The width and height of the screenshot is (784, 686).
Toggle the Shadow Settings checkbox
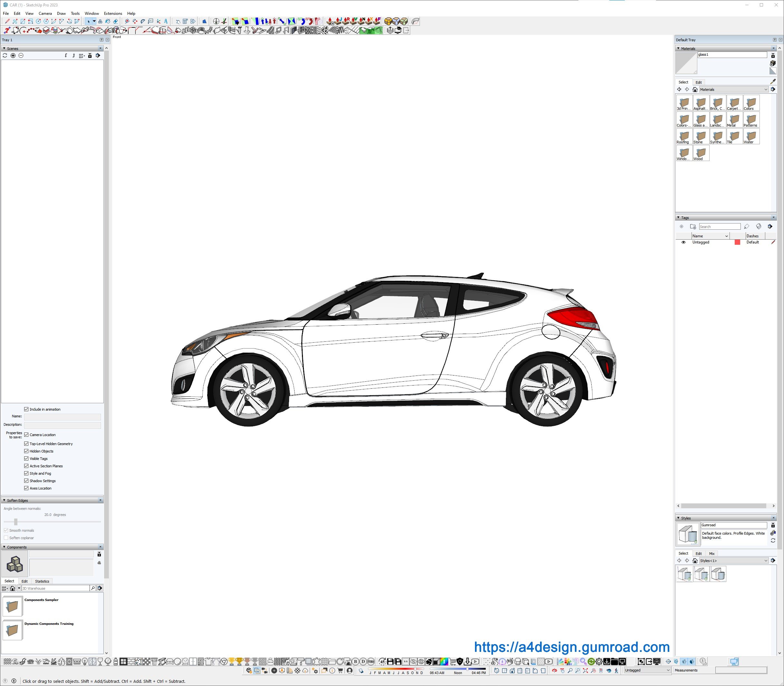[26, 481]
